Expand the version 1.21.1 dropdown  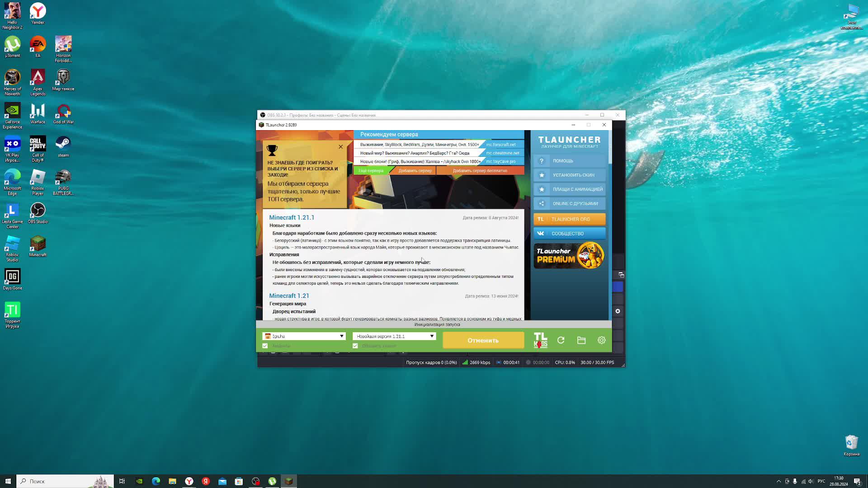[x=432, y=336]
